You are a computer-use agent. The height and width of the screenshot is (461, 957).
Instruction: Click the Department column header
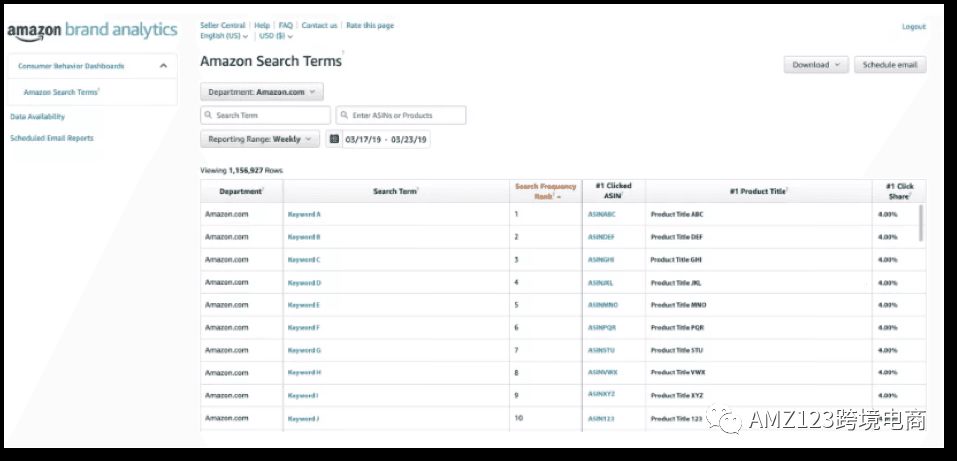pyautogui.click(x=242, y=191)
